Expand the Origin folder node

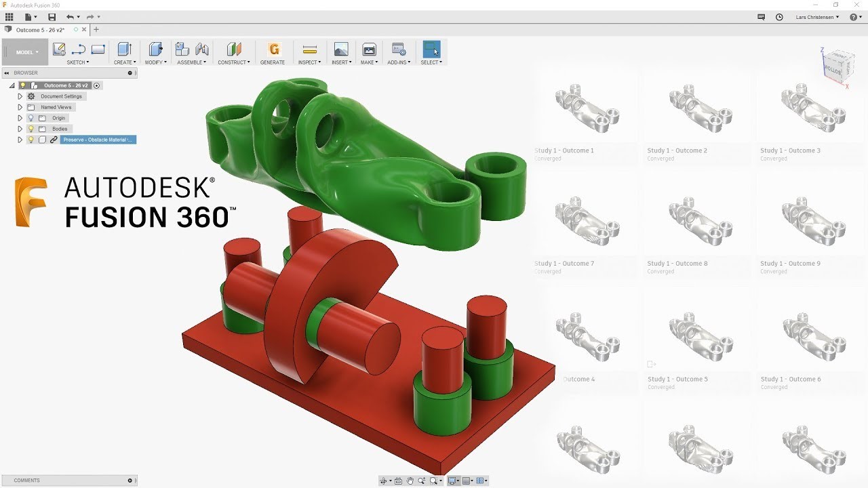point(20,118)
